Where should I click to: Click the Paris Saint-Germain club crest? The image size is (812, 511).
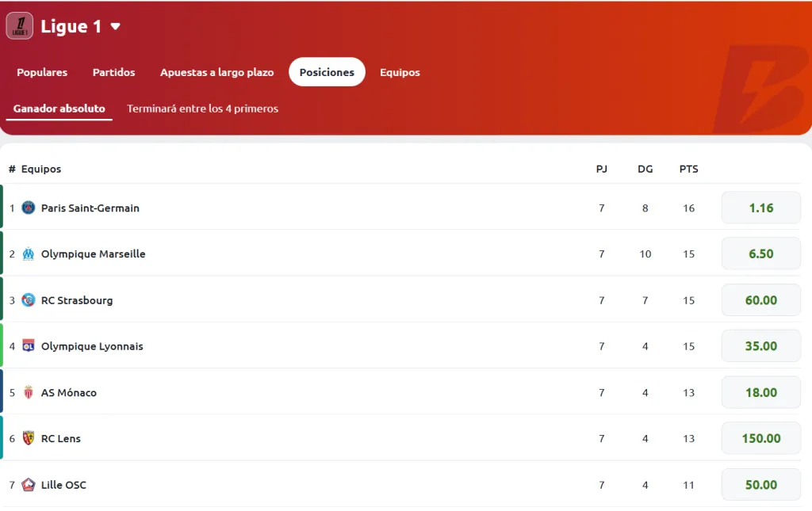coord(29,208)
